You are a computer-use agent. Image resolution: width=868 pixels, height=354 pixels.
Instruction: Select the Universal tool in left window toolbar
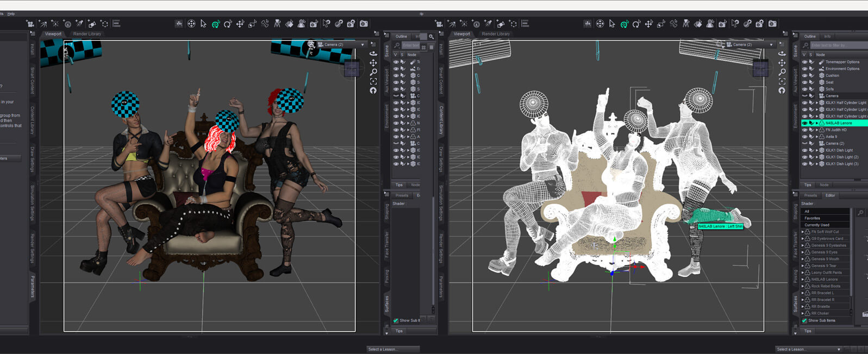click(x=215, y=24)
